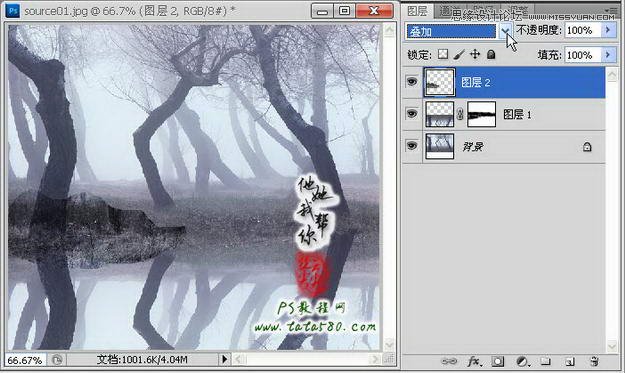This screenshot has height=373, width=625.
Task: Lock transparent pixels with the checkerboard icon
Action: click(x=443, y=54)
